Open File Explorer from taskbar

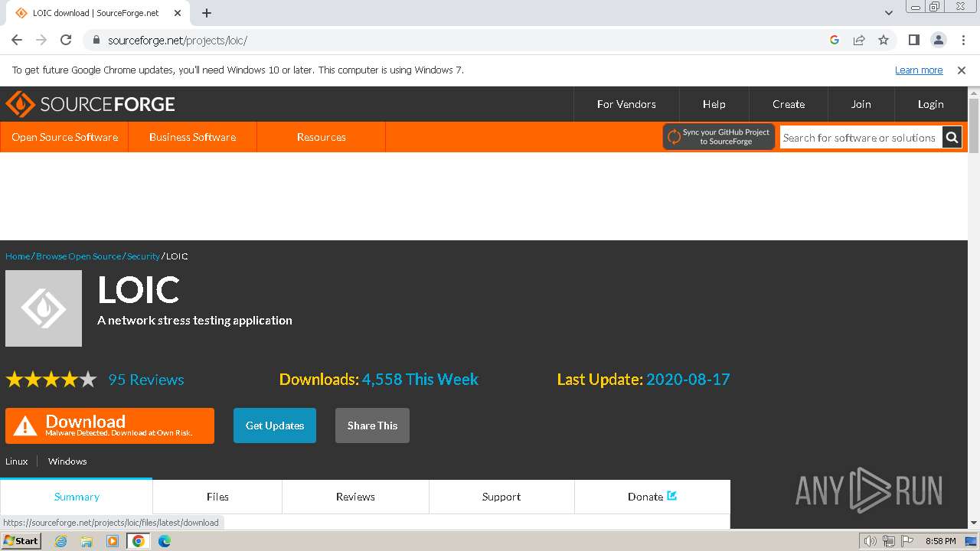click(87, 541)
